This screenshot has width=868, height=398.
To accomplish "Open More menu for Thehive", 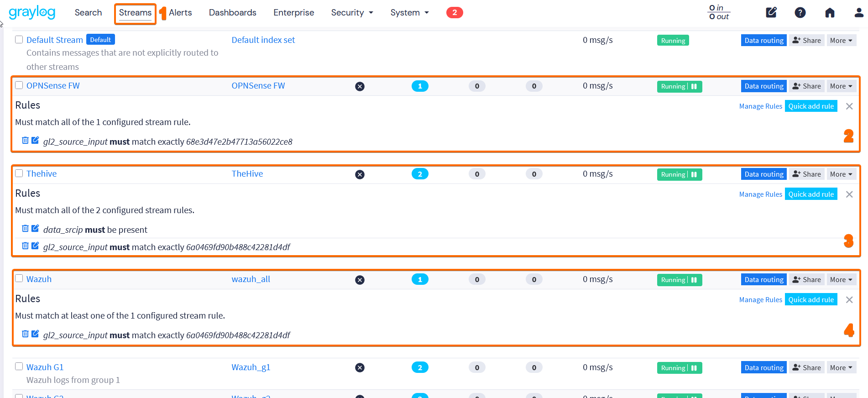I will tap(841, 174).
